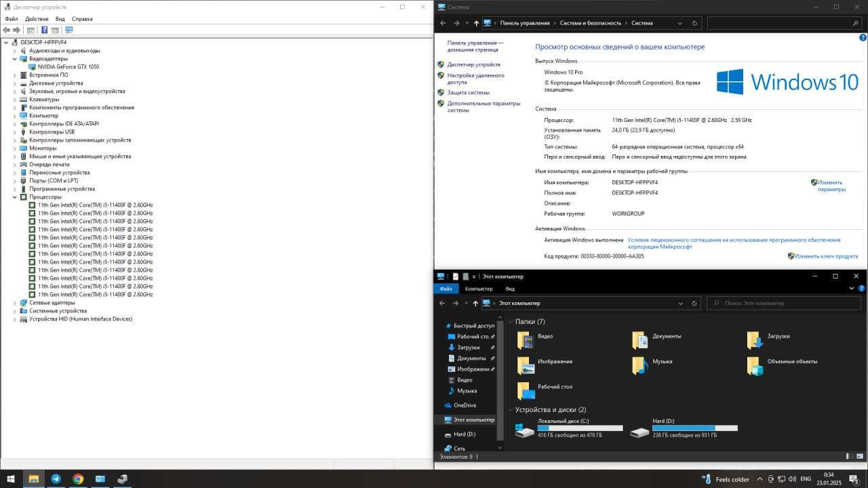The width and height of the screenshot is (868, 488).
Task: Click Поиск: Этот компьютер search box
Action: [783, 303]
